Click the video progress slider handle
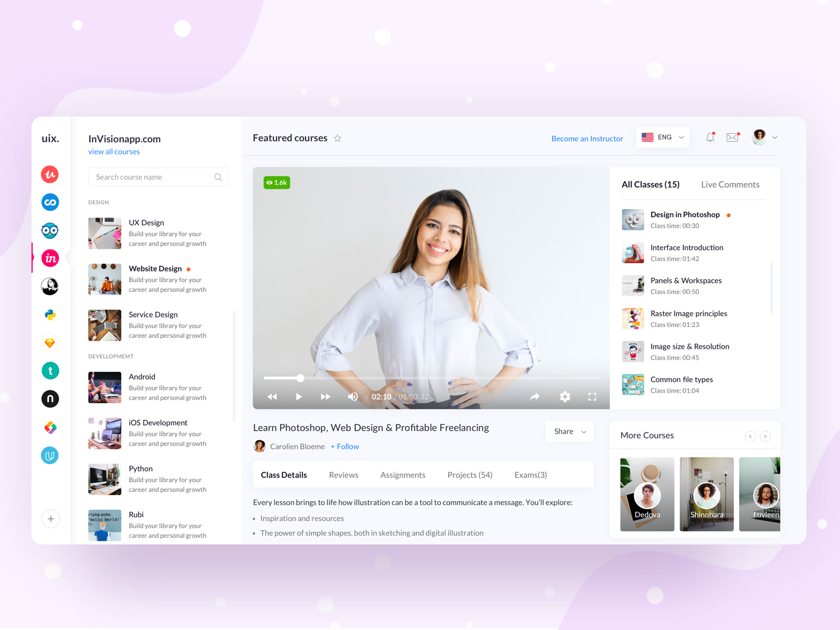 pos(300,378)
